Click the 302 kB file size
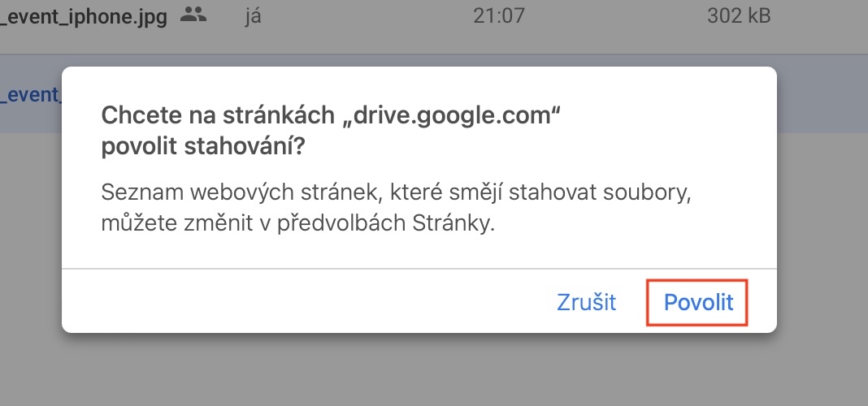 point(738,15)
